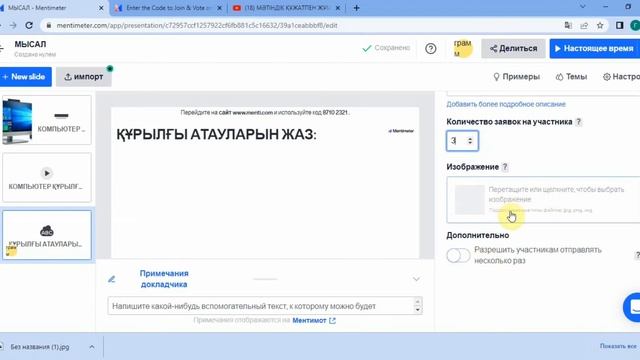
Task: Open download options for Без названия (1).jpg
Action: (92, 347)
